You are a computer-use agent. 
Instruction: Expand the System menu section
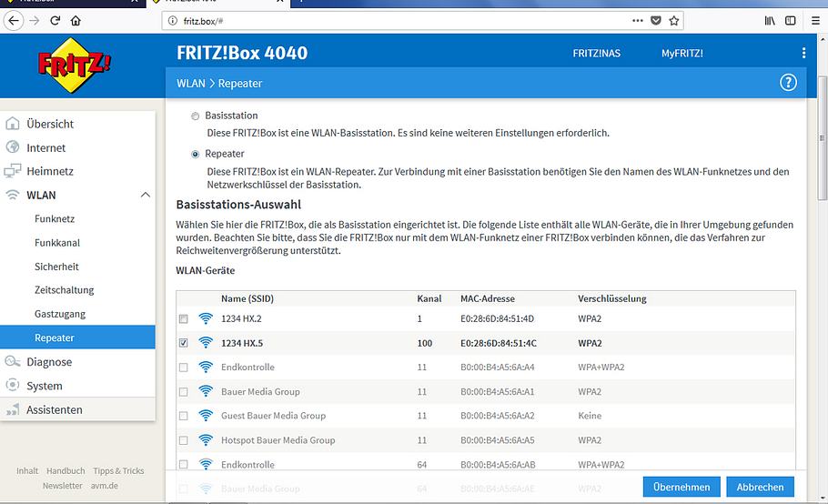click(44, 386)
